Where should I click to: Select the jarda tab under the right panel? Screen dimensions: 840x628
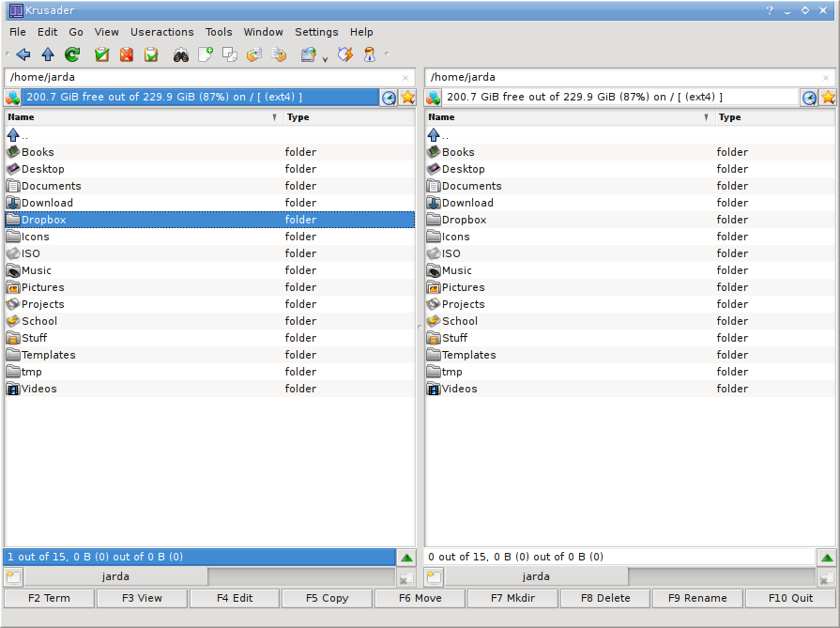click(536, 577)
